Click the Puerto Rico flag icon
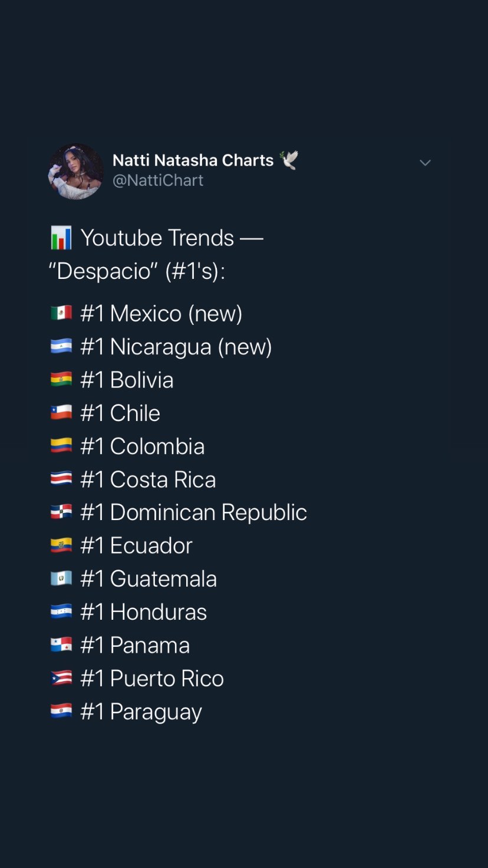 (61, 678)
